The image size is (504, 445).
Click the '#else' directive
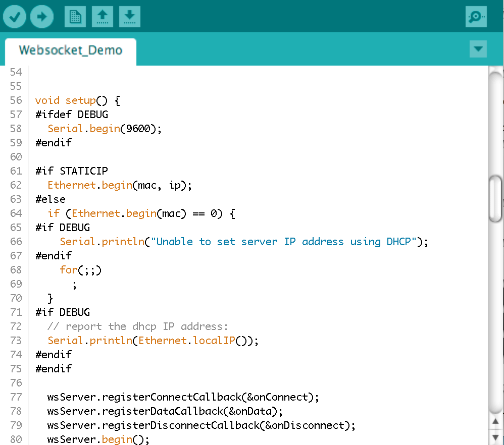pyautogui.click(x=51, y=199)
